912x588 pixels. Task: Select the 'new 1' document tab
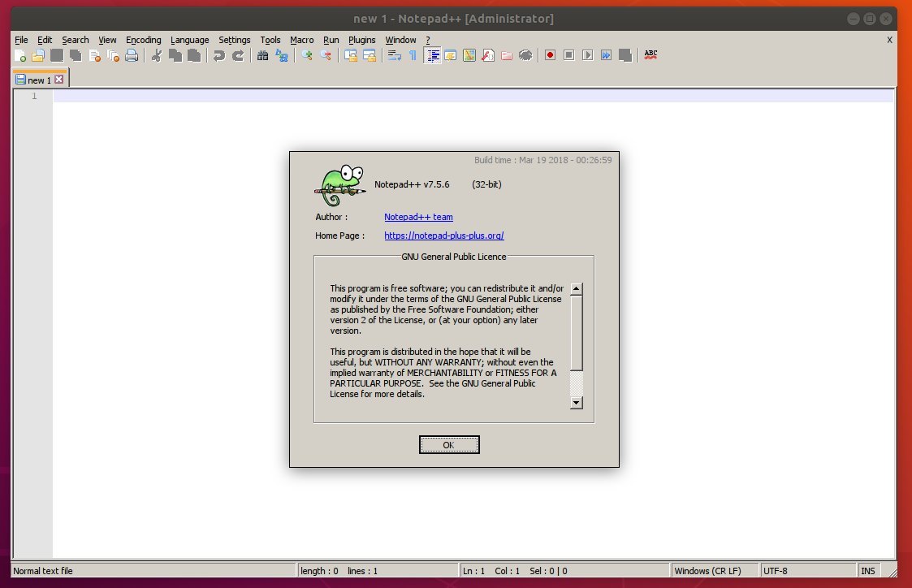[40, 80]
